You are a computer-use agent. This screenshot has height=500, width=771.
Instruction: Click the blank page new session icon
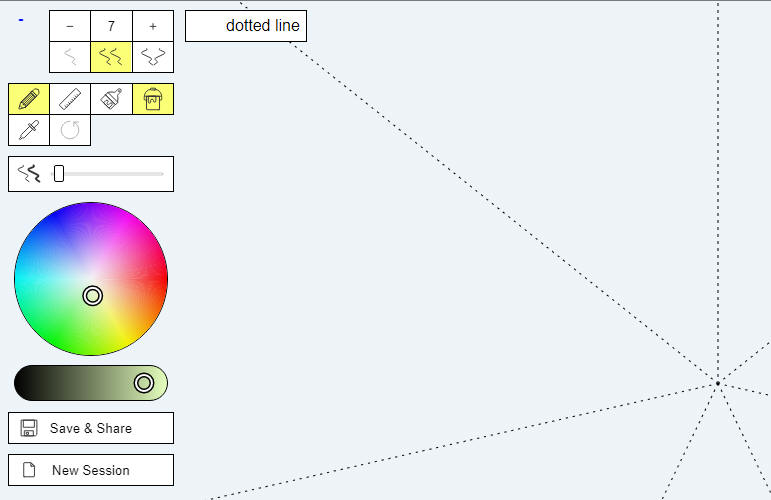point(29,470)
